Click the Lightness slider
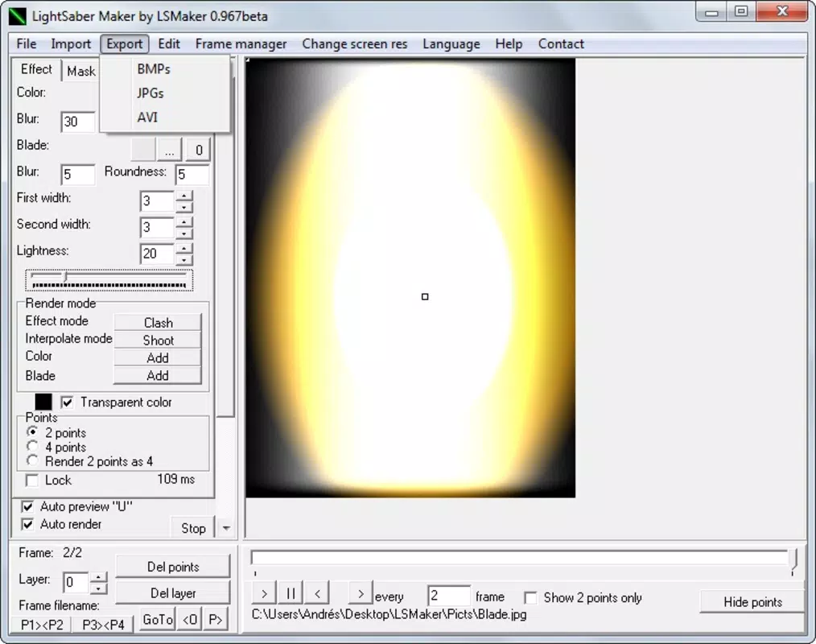This screenshot has height=644, width=816. point(109,280)
